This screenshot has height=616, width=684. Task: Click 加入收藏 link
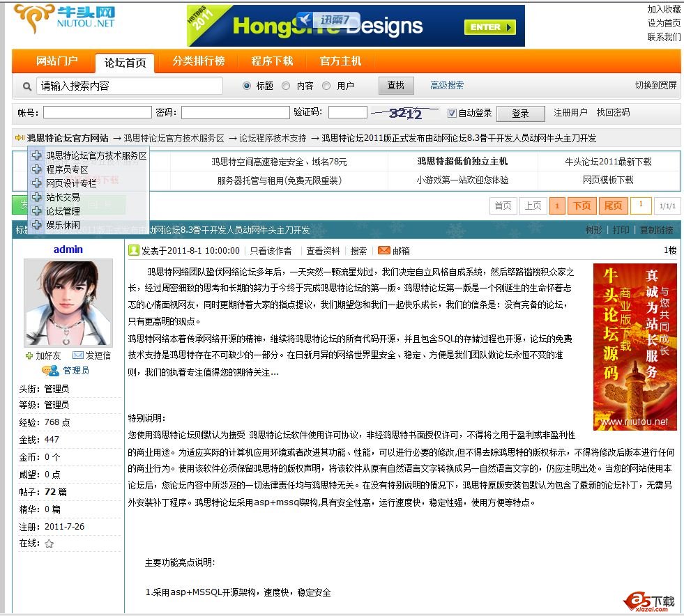(x=664, y=9)
